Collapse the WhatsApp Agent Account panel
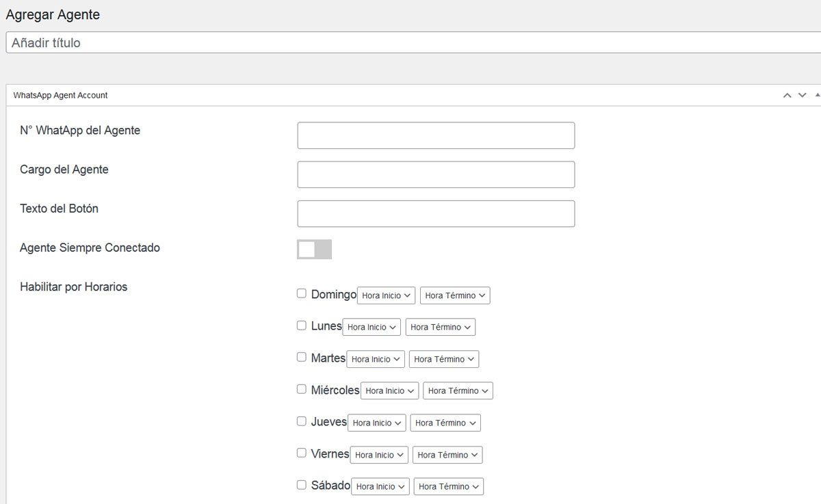This screenshot has width=821, height=504. coord(818,95)
